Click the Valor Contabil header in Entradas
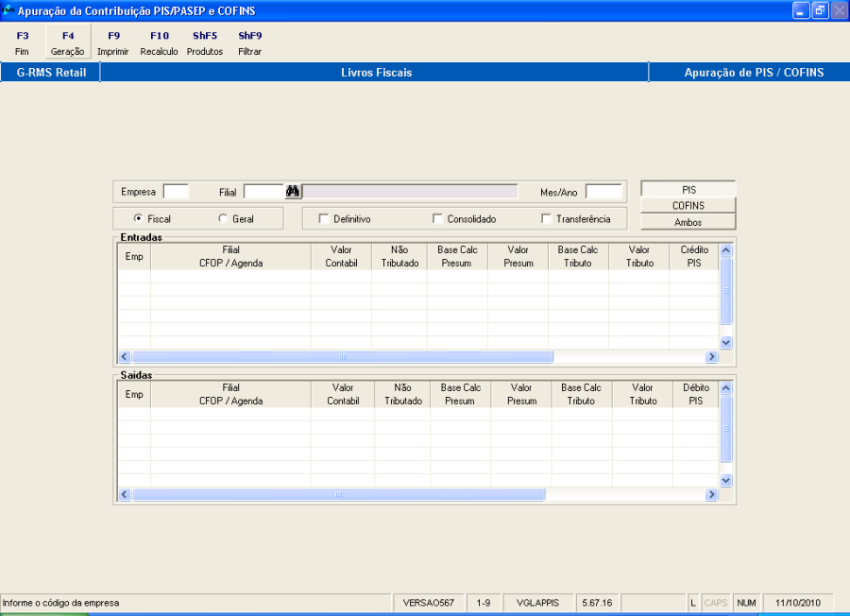This screenshot has width=850, height=616. [341, 256]
